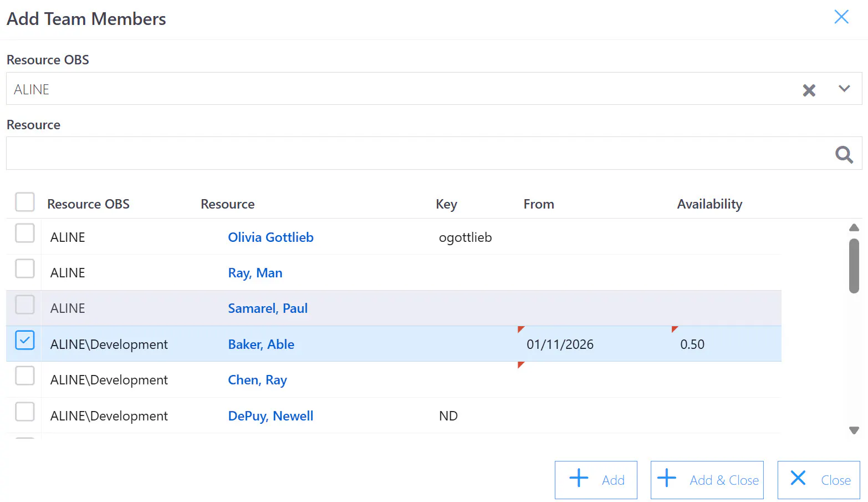868x502 pixels.
Task: Click ALINE\Development in the Baker, Able row
Action: coord(109,344)
